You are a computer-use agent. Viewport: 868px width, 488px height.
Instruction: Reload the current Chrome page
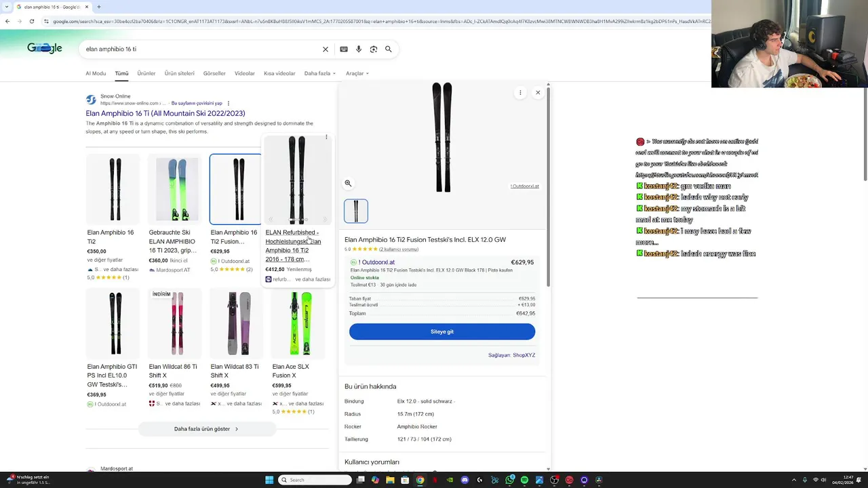[x=31, y=21]
